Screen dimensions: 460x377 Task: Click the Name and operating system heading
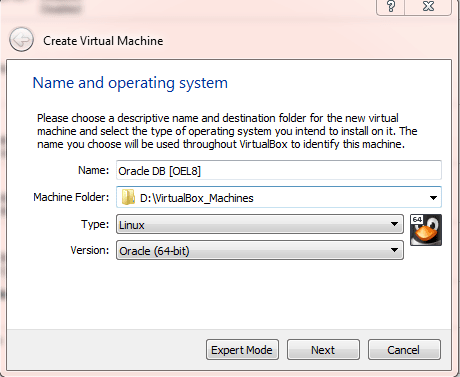(130, 83)
